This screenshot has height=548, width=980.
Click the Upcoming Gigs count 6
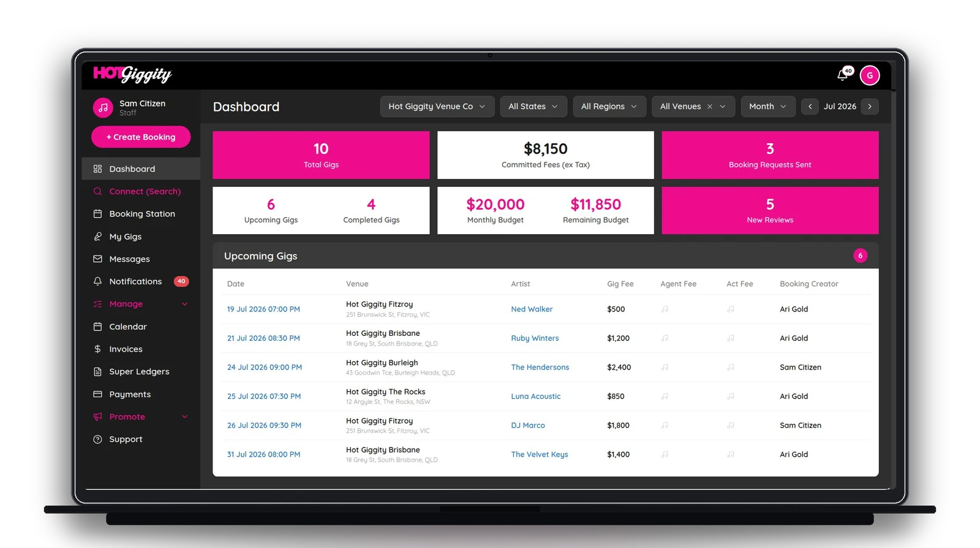[271, 204]
